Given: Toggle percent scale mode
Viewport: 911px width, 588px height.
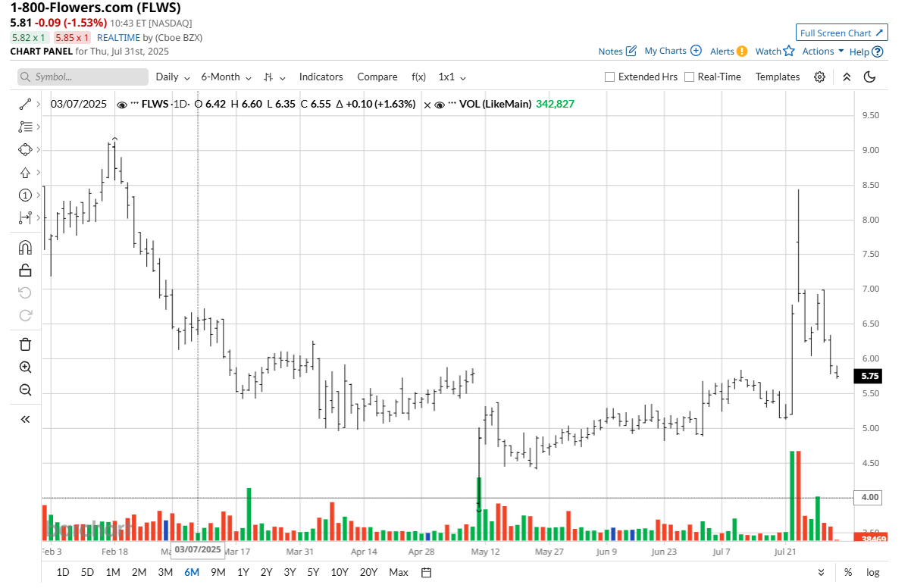Looking at the screenshot, I should 848,572.
